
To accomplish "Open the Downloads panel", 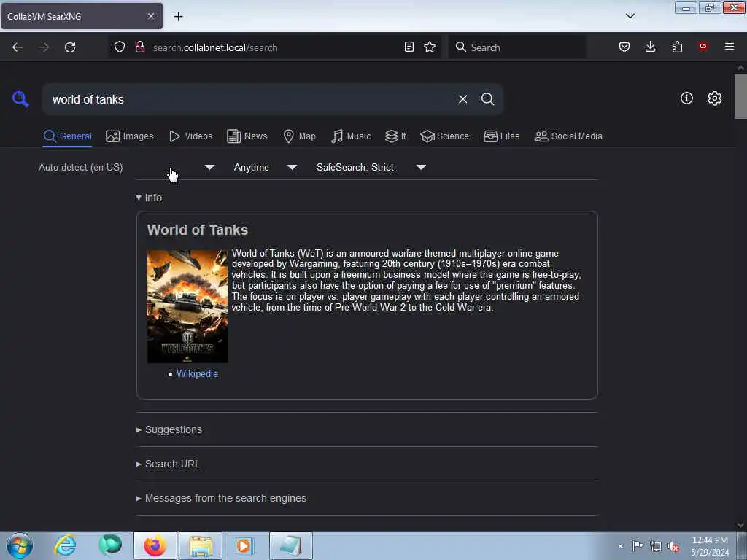I will pyautogui.click(x=650, y=47).
